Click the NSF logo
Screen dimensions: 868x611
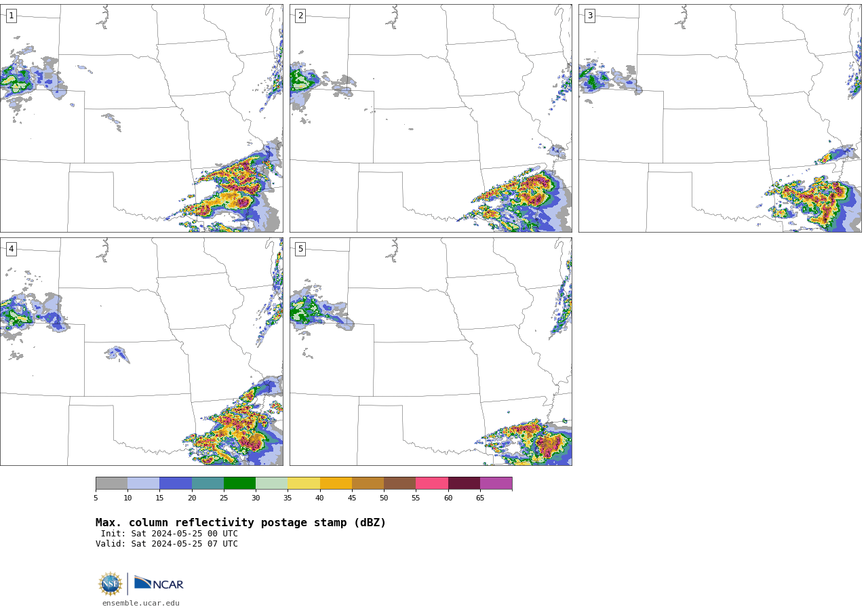point(111,584)
